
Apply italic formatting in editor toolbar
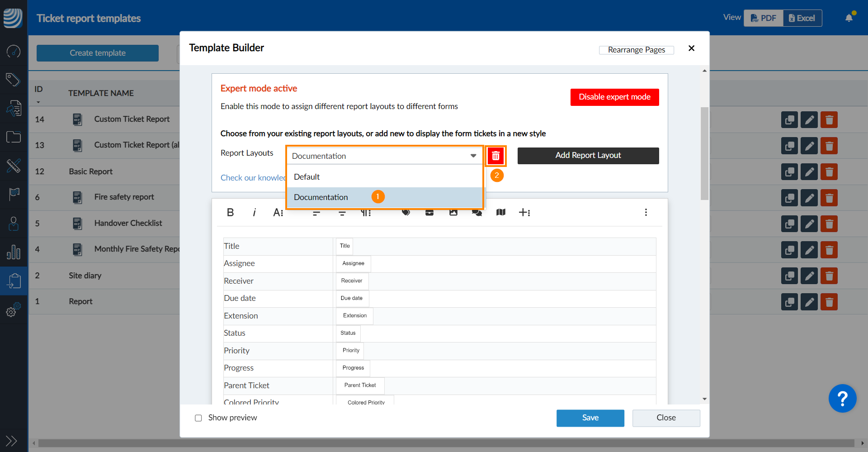point(254,212)
